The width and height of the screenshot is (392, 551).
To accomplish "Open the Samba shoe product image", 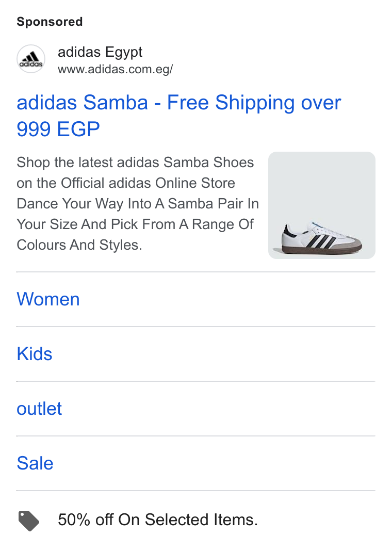I will point(321,205).
